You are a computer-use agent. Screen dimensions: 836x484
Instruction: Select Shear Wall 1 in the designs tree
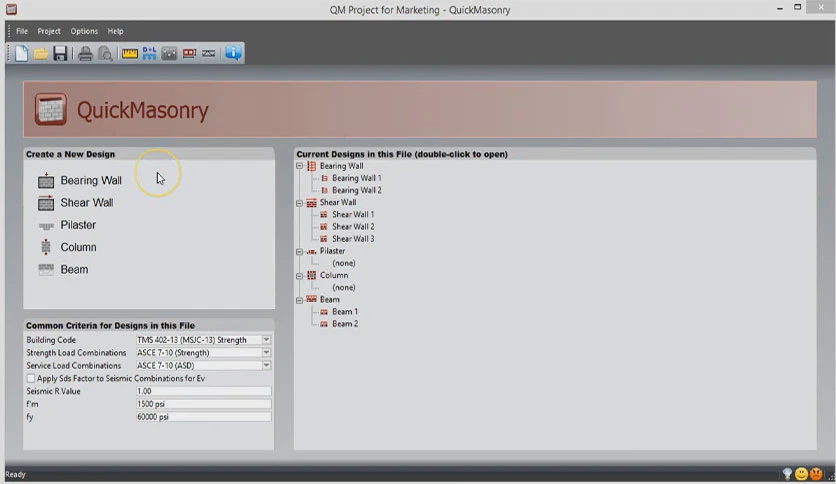[353, 214]
